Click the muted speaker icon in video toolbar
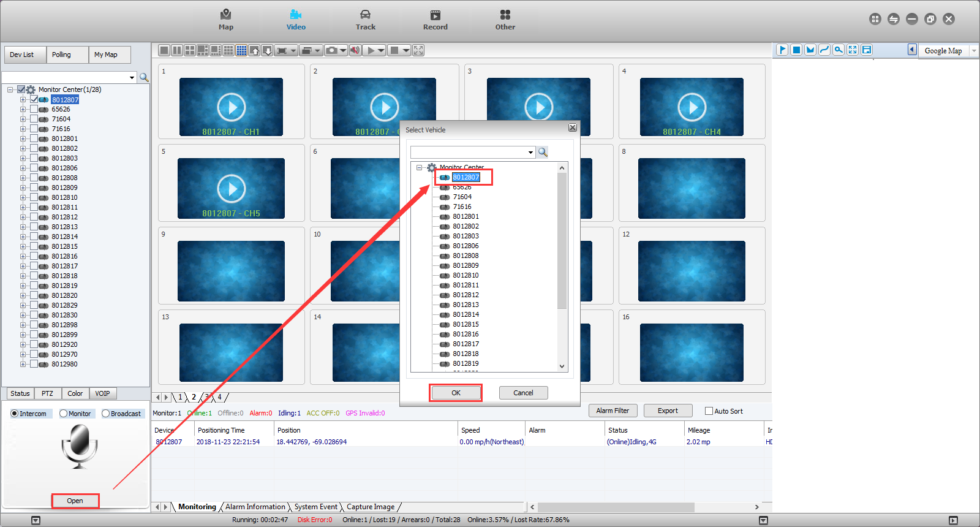This screenshot has height=527, width=980. 355,50
